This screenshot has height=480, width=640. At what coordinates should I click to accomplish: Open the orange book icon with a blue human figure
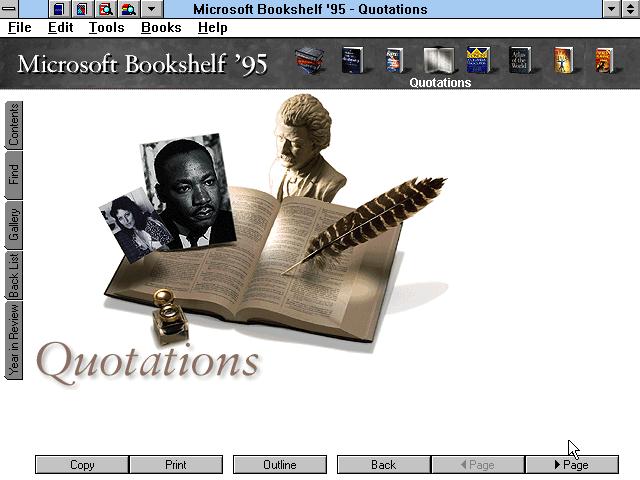(564, 60)
